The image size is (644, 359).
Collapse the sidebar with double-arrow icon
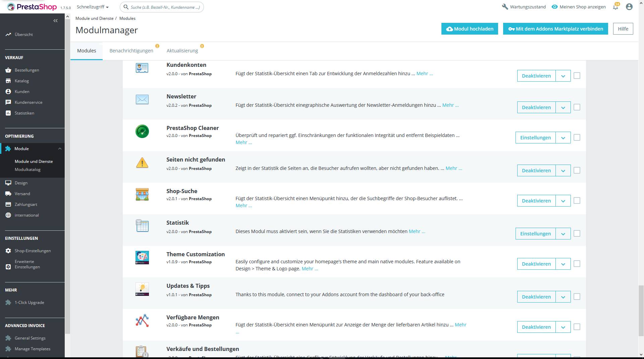[x=55, y=21]
